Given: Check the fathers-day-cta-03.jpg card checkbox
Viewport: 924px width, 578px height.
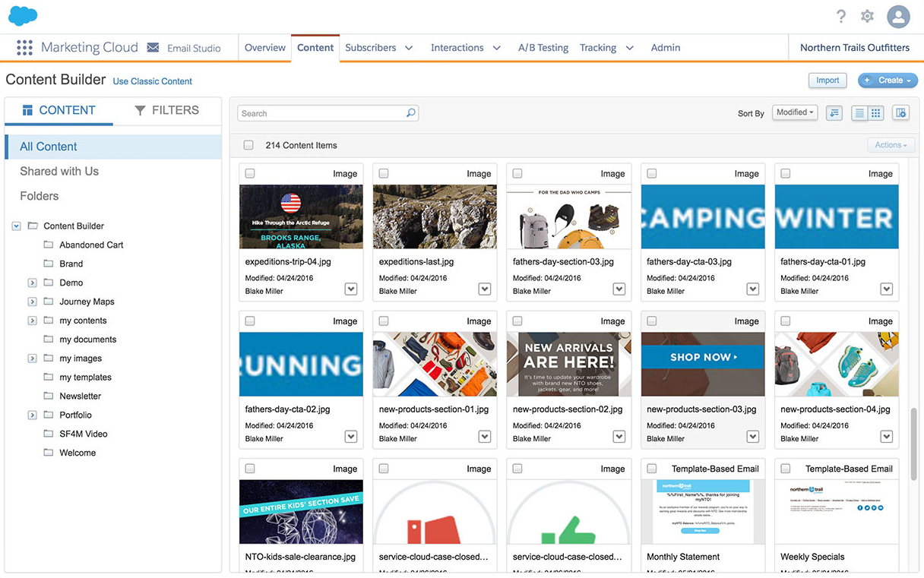Looking at the screenshot, I should pos(651,173).
